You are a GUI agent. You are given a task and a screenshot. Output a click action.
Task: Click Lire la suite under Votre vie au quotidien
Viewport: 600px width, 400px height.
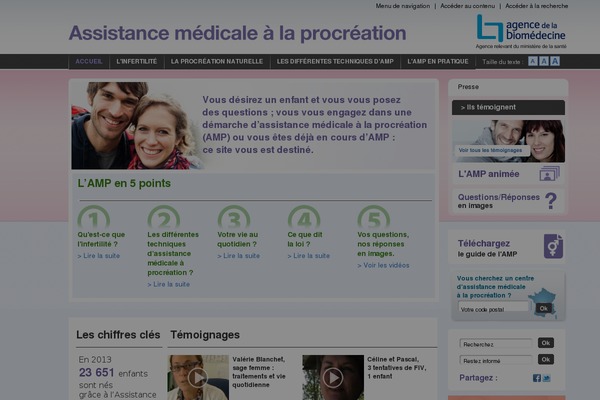(x=239, y=256)
